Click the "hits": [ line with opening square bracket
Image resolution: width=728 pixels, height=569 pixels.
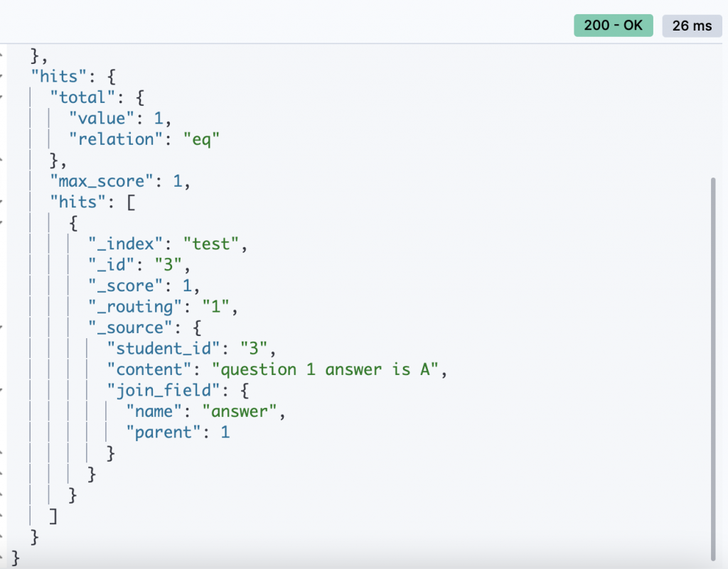coord(92,202)
